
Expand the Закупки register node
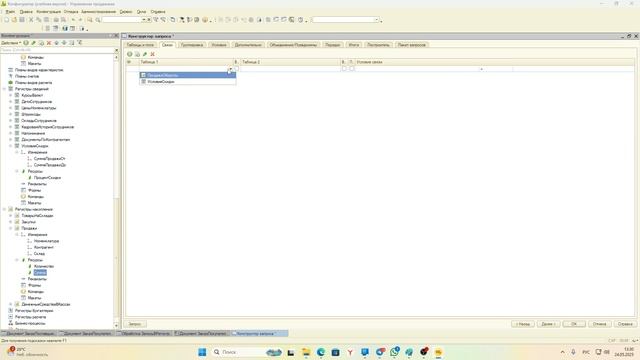(x=11, y=222)
